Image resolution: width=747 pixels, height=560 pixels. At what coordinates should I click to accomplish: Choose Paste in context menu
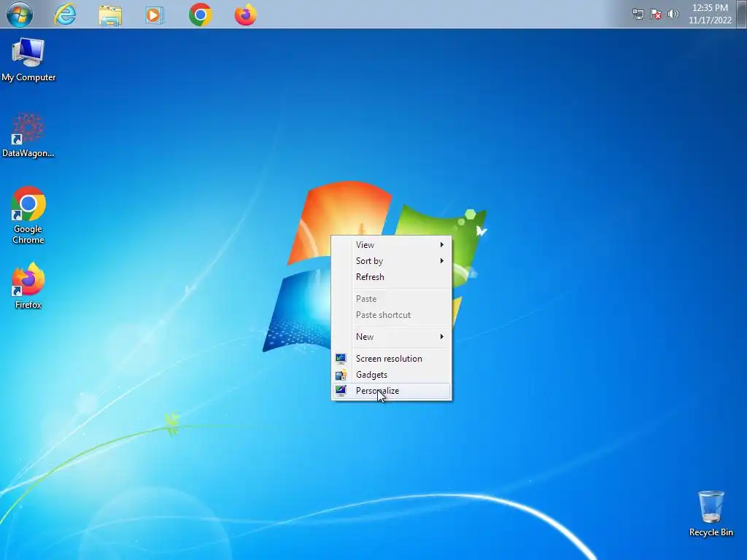tap(391, 299)
